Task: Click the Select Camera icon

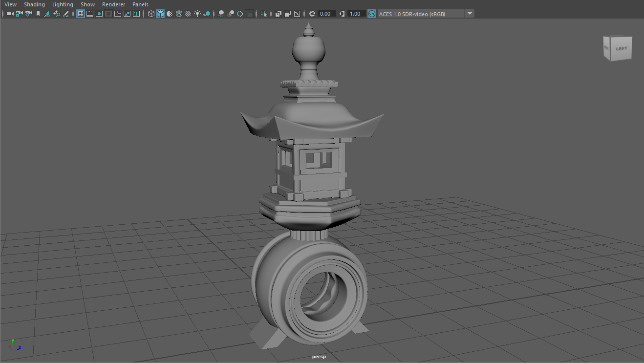Action: pos(10,14)
